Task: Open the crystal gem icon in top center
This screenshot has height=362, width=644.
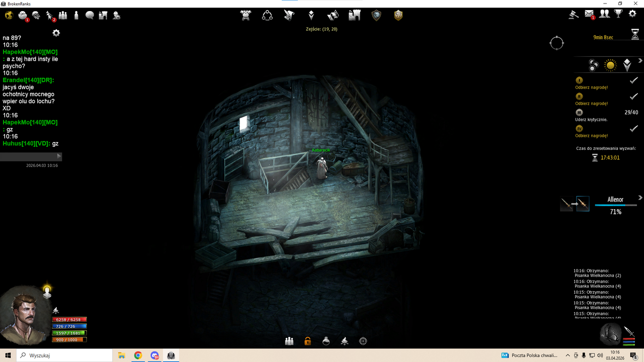Action: coord(311,15)
